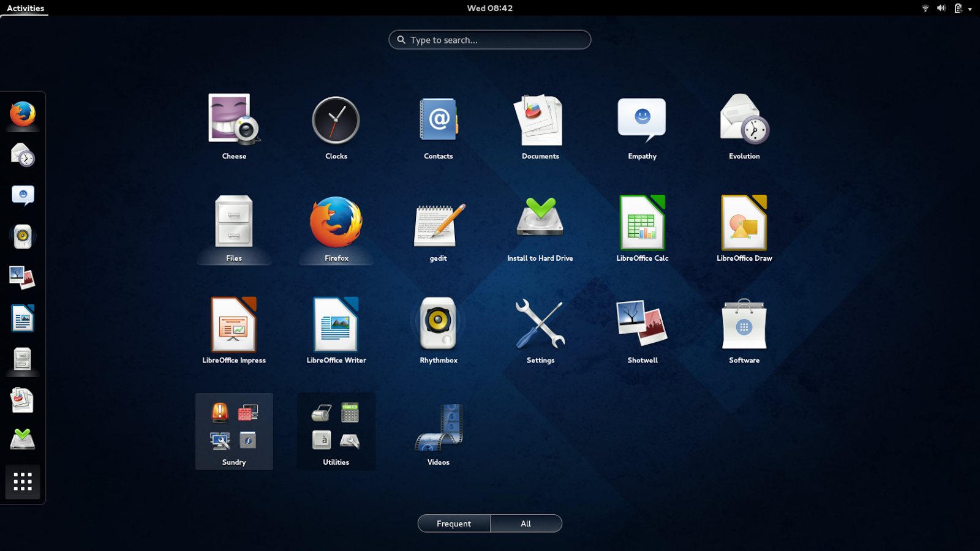
Task: Open the Activities overview menu
Action: tap(24, 8)
